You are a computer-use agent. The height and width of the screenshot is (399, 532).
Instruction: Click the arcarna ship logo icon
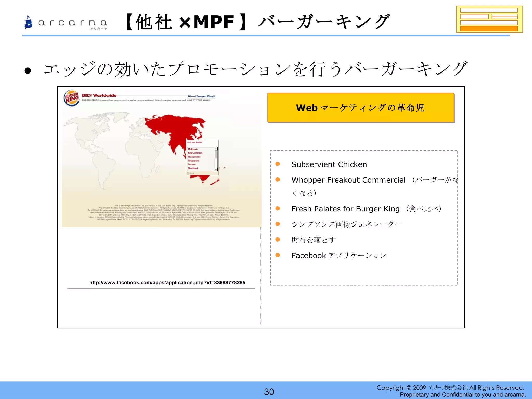coord(28,22)
